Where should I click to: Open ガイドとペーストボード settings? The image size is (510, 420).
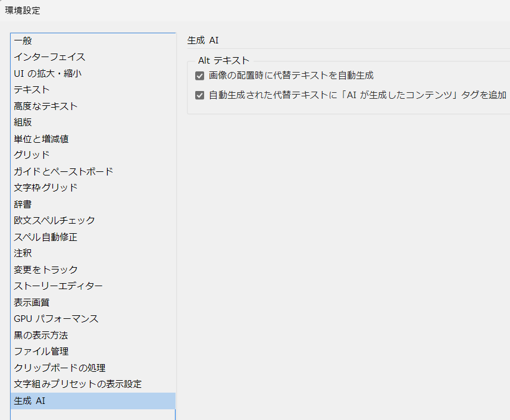(x=64, y=172)
